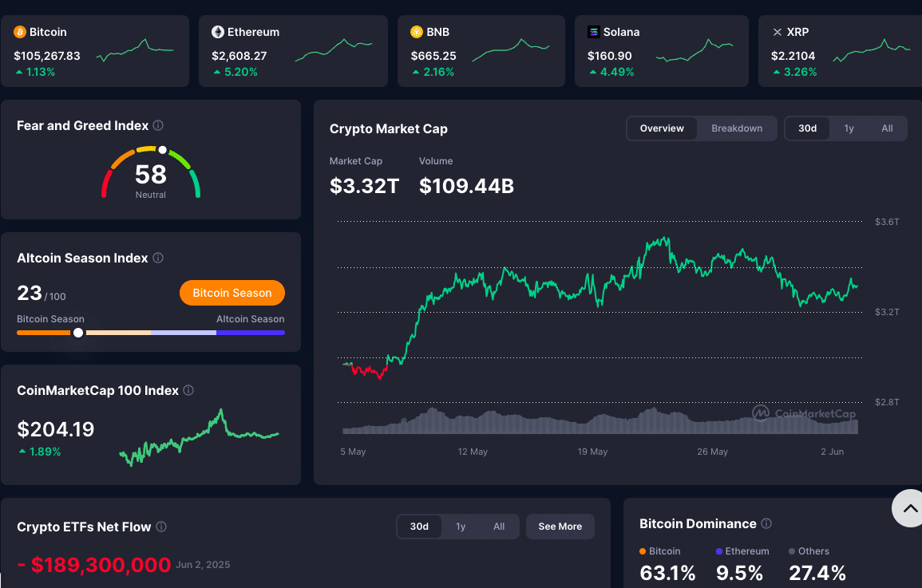Image resolution: width=922 pixels, height=588 pixels.
Task: Click the Solana logo icon
Action: pyautogui.click(x=594, y=32)
